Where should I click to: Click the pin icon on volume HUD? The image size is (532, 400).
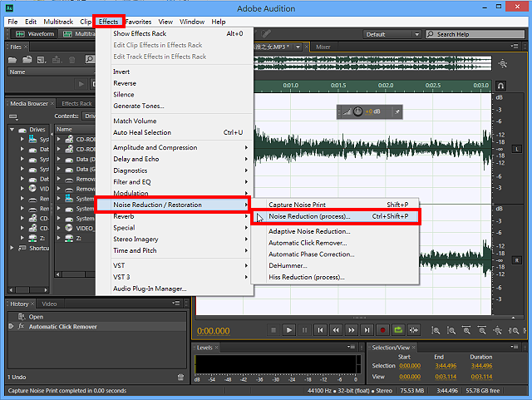click(x=397, y=111)
